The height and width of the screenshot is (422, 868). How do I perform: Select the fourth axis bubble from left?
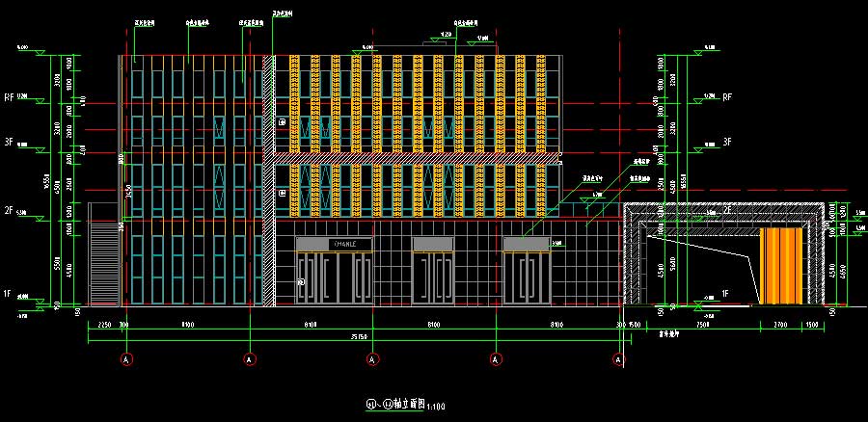click(x=496, y=359)
